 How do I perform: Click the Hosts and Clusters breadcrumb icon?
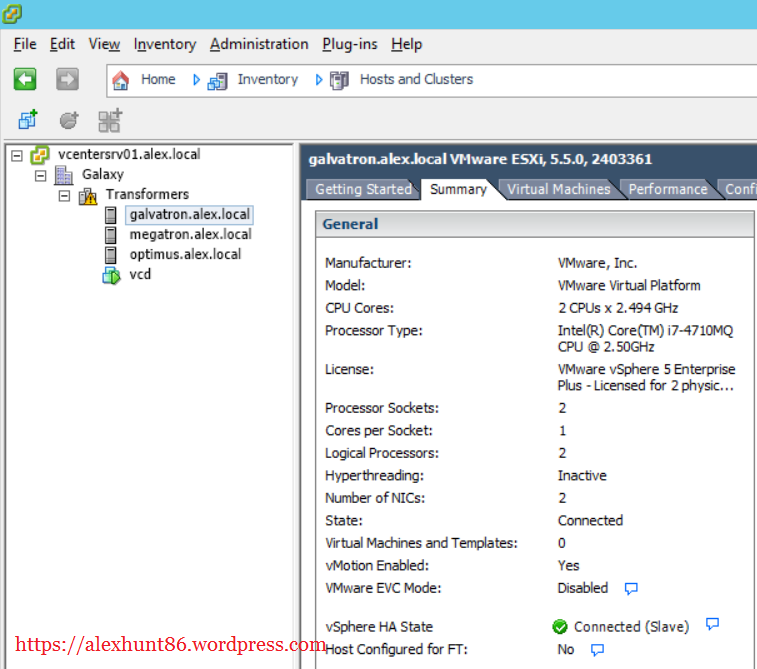coord(339,80)
